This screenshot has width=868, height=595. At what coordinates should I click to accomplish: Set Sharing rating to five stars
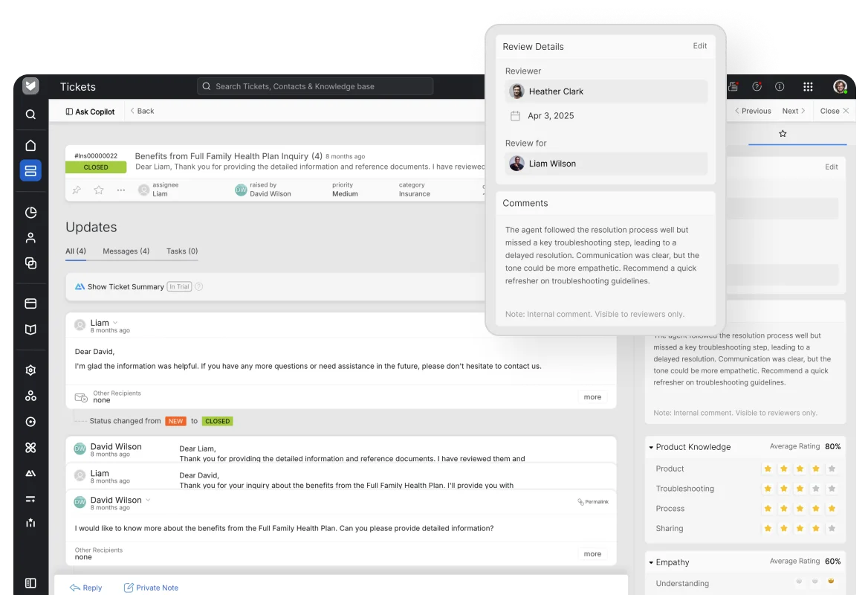[x=832, y=529]
